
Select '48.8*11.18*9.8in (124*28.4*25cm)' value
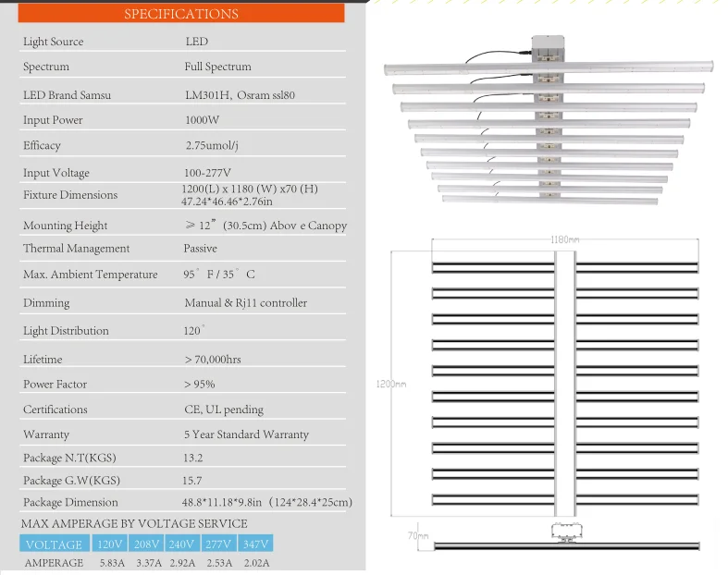267,502
